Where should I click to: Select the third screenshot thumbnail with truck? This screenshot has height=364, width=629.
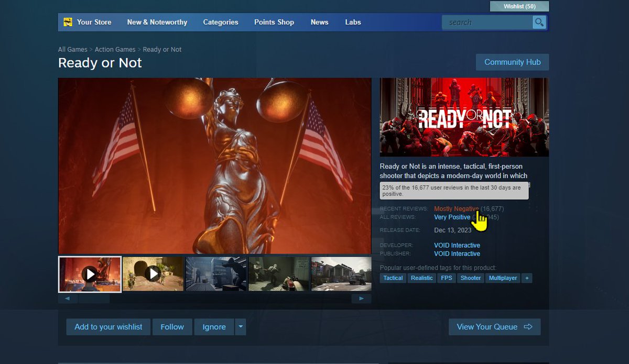pyautogui.click(x=216, y=273)
